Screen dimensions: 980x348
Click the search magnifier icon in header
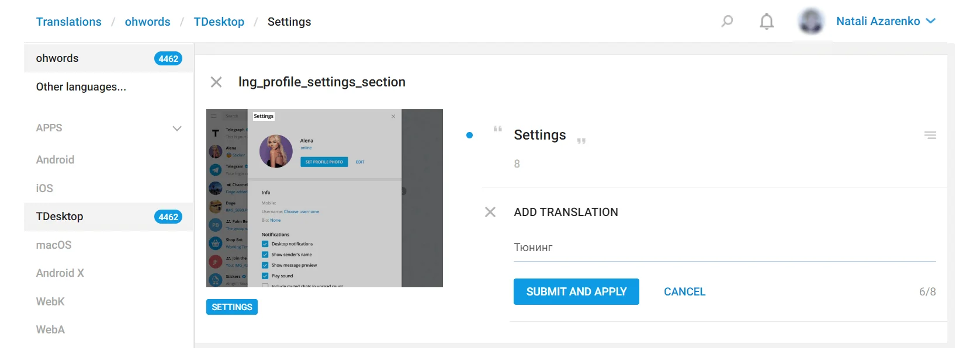[727, 22]
